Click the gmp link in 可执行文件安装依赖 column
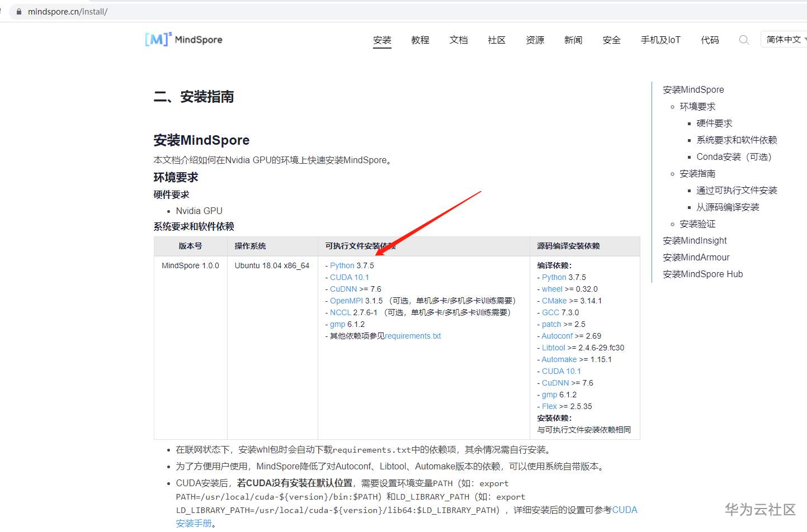 [337, 324]
